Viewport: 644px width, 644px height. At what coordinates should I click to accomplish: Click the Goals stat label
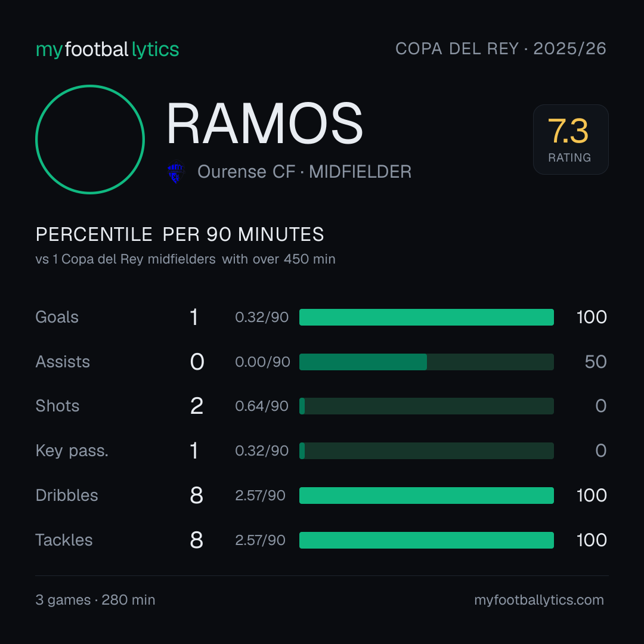click(x=57, y=317)
